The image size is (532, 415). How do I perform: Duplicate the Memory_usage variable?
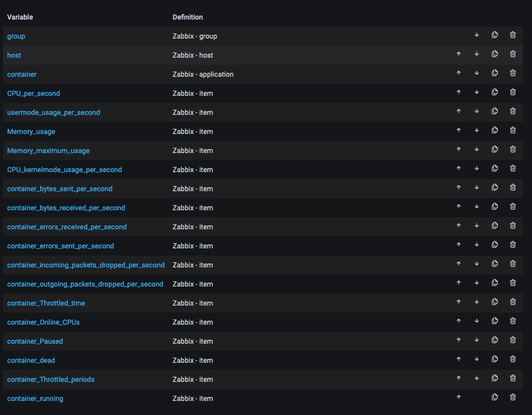click(x=494, y=130)
